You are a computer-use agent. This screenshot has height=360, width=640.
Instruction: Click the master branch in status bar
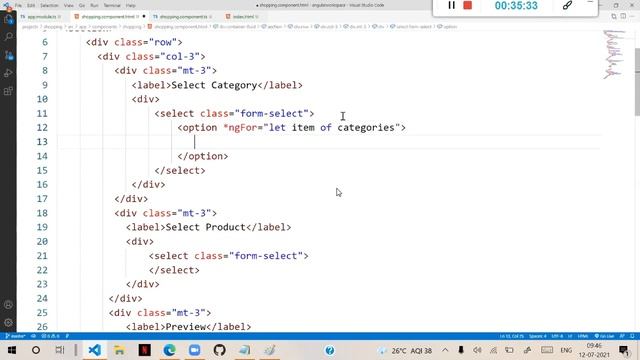[x=16, y=336]
